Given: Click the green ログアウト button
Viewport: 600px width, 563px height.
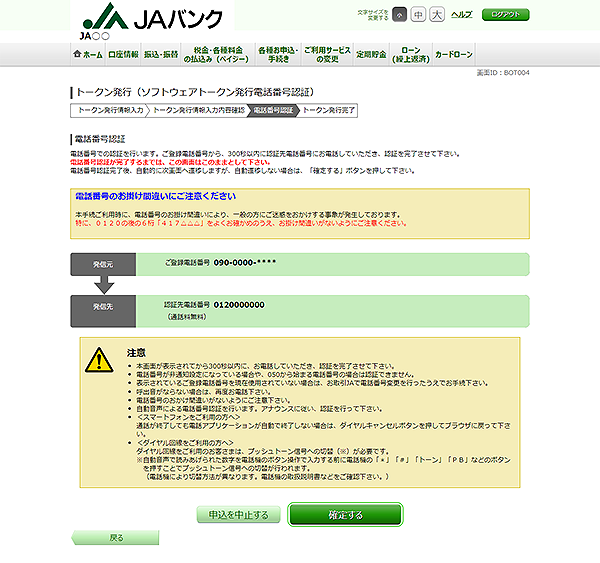Looking at the screenshot, I should [x=505, y=15].
